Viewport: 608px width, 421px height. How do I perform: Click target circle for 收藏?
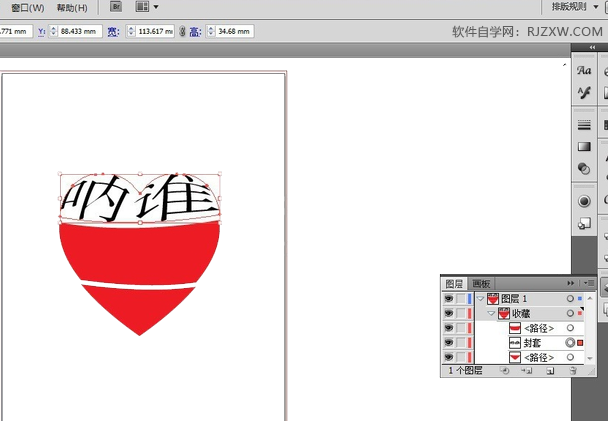point(570,313)
